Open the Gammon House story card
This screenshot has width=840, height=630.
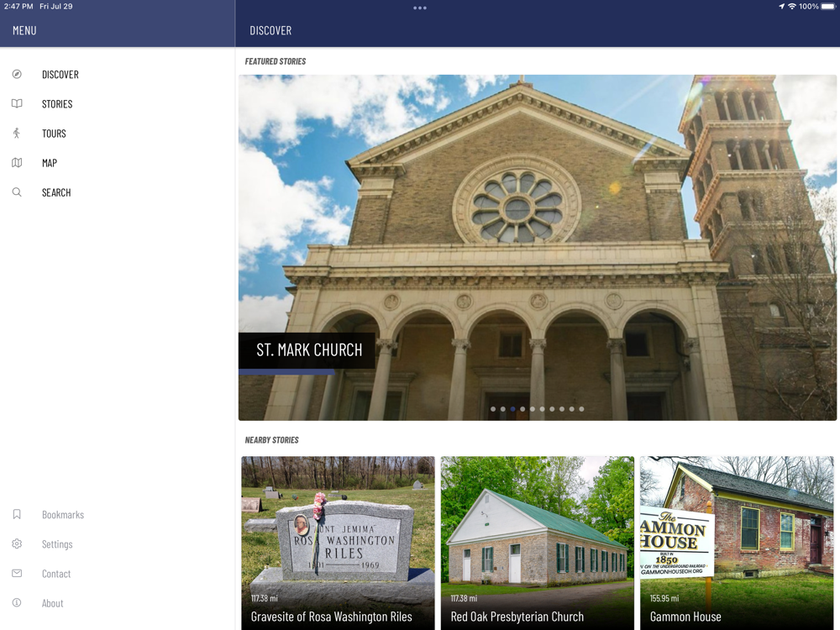click(x=738, y=543)
